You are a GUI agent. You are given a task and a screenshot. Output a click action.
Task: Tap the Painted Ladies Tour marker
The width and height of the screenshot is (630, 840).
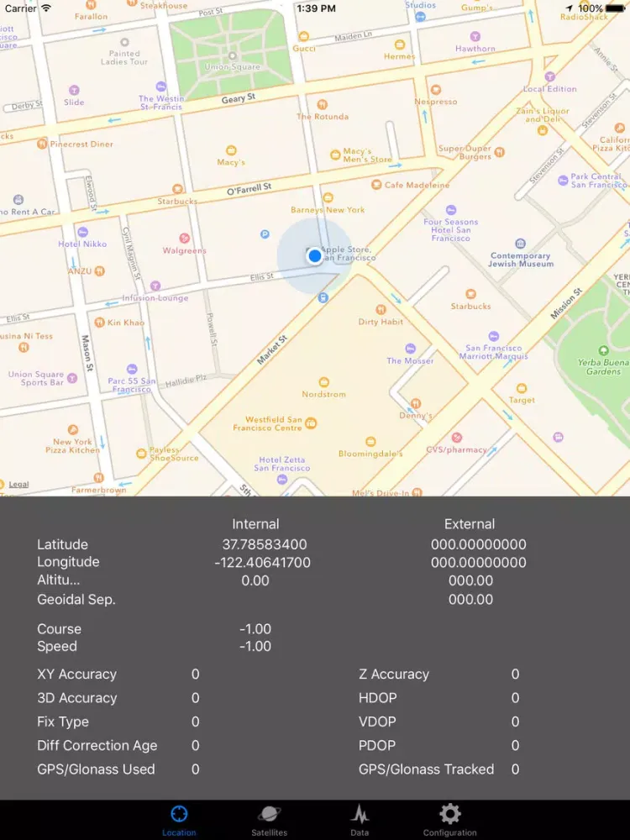(x=124, y=42)
